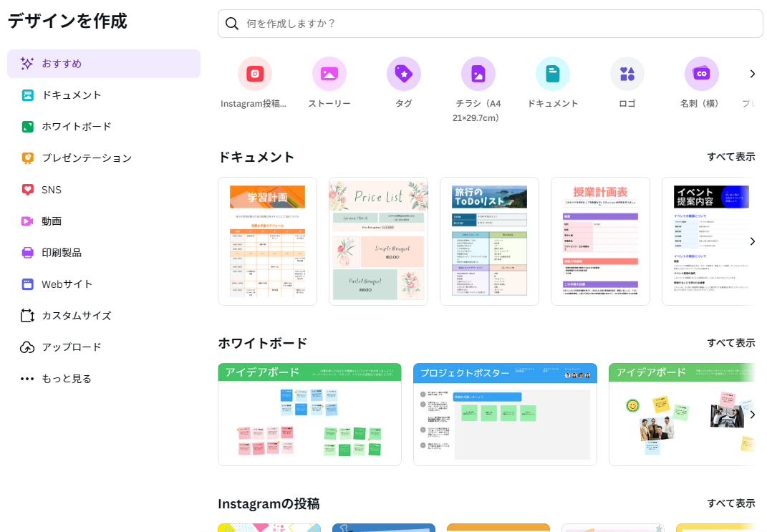Select the Story (ストーリー) icon
This screenshot has height=532, width=767.
click(329, 74)
